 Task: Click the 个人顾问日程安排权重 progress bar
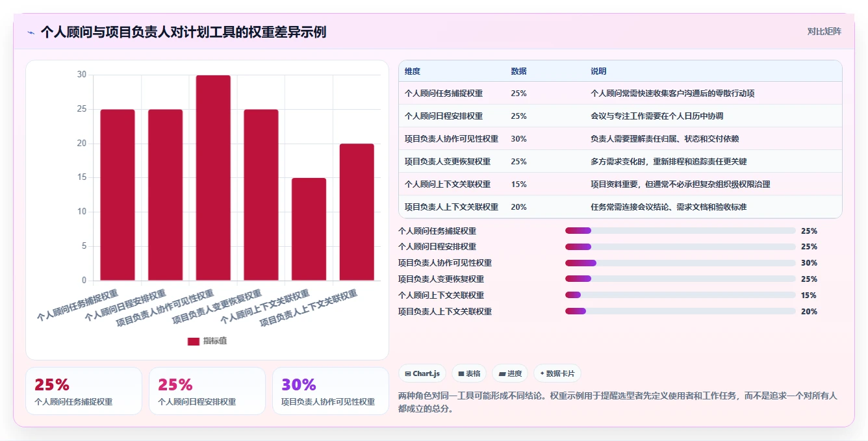tap(680, 247)
